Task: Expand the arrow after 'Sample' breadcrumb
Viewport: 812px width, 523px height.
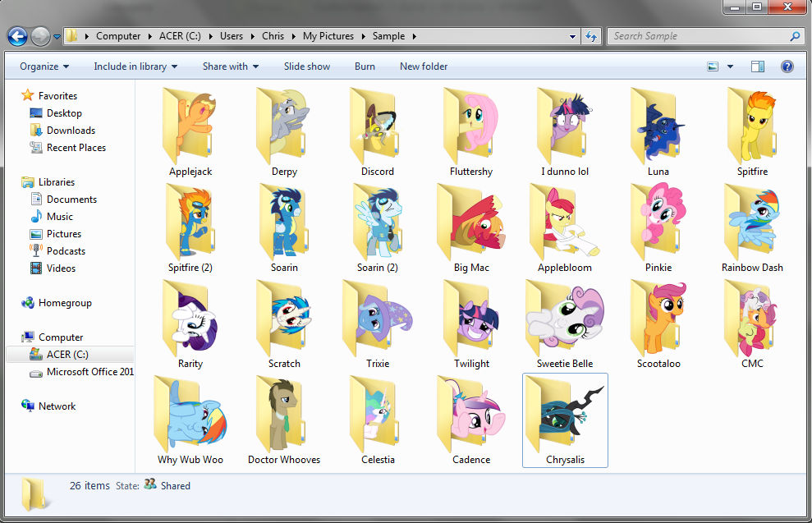Action: [415, 36]
